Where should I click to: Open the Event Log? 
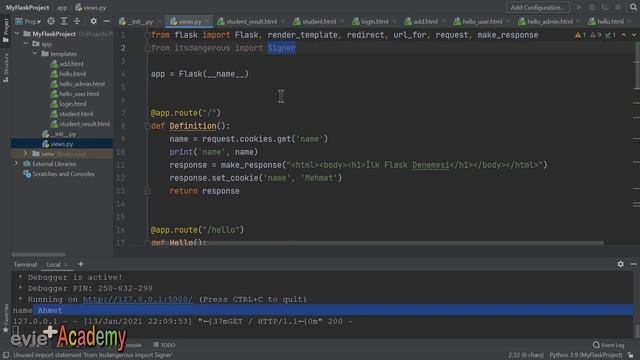tap(609, 345)
